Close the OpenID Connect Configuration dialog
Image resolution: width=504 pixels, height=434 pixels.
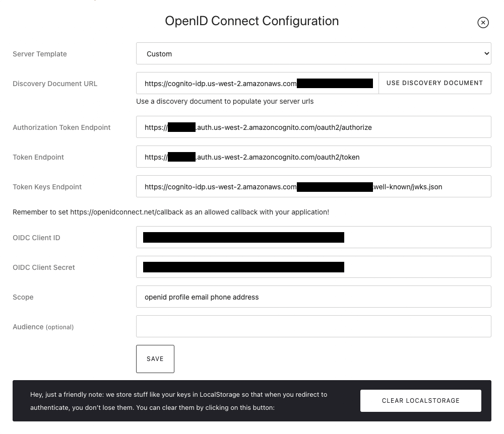(x=483, y=22)
